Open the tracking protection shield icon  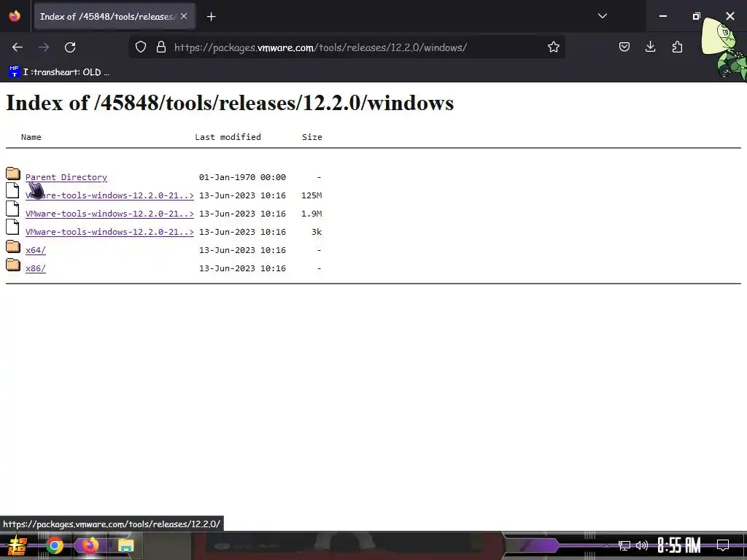141,47
